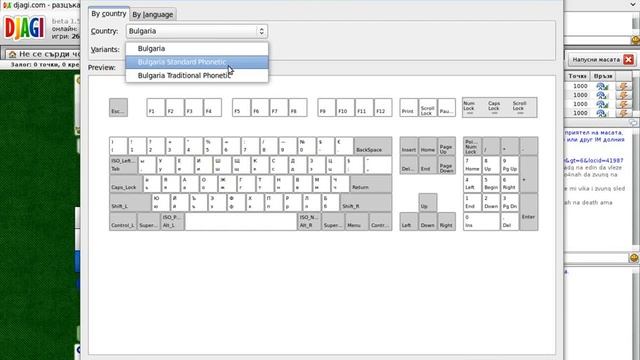Viewport: 640px width, 360px height.
Task: Click the djagi.com favicon in the title bar
Action: (7, 5)
